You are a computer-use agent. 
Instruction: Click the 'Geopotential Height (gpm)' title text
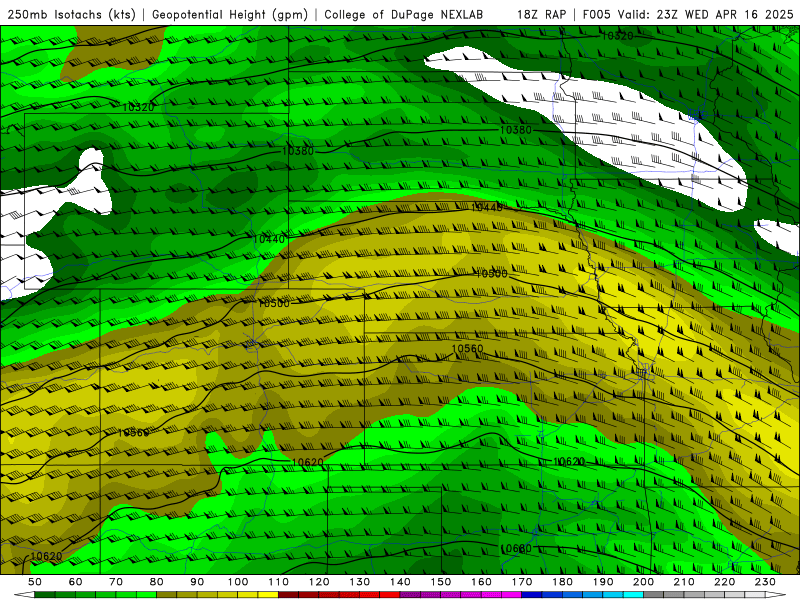click(230, 14)
